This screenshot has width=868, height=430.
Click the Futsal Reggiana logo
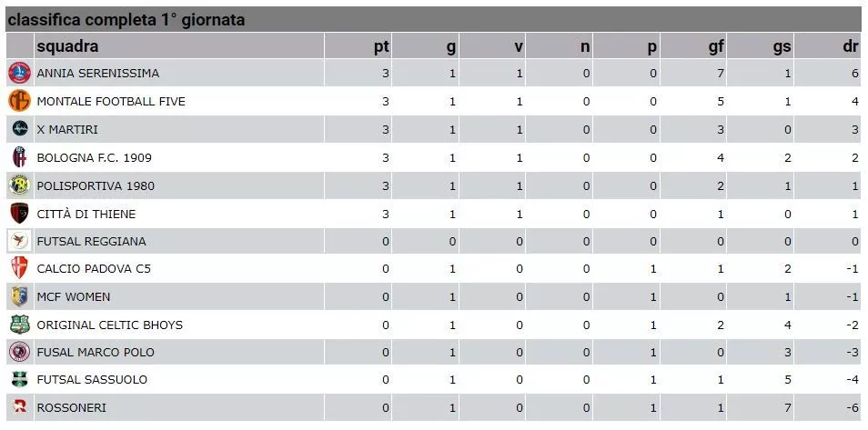click(19, 241)
